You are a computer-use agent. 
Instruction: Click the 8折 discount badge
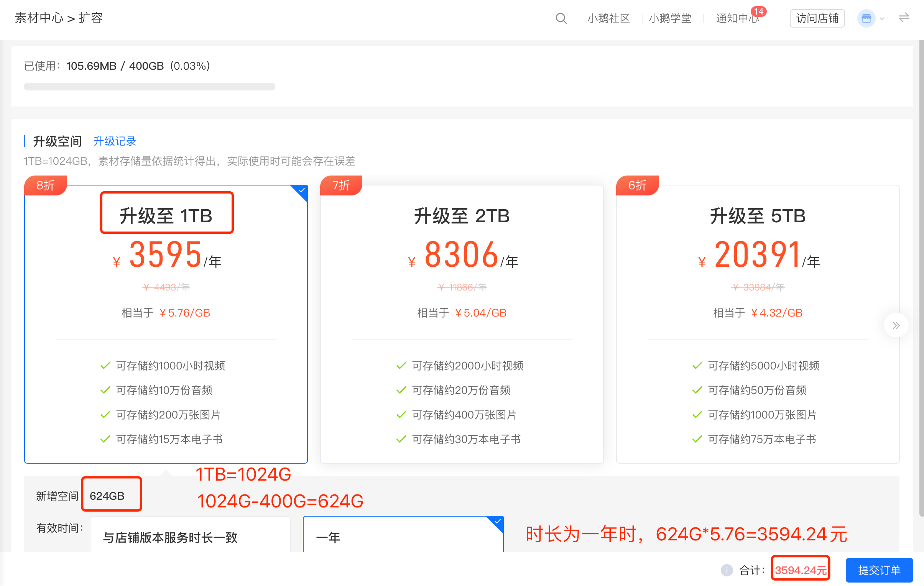(x=46, y=185)
